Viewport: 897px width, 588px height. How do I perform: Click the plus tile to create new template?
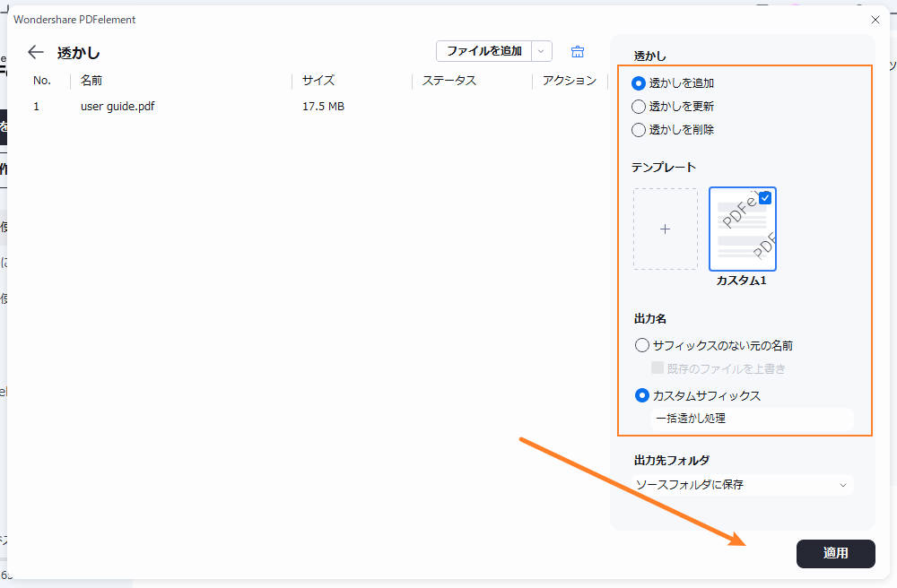(x=665, y=229)
